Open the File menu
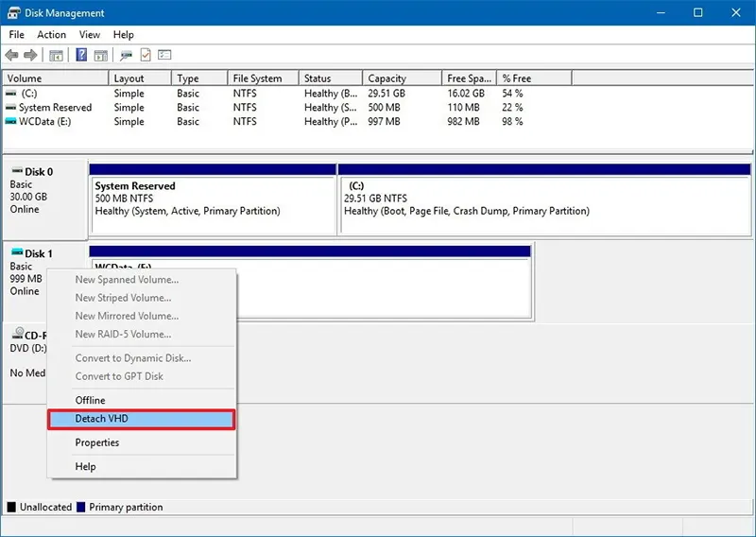 (16, 35)
